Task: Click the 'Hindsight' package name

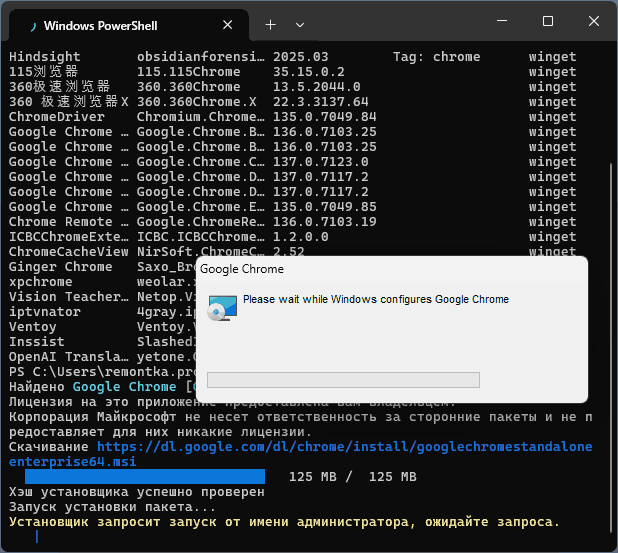Action: click(x=45, y=57)
